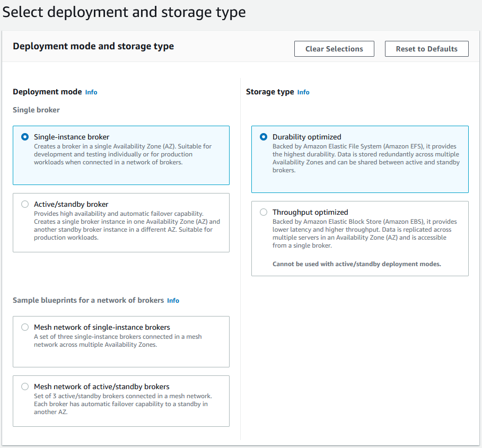Screen dimensions: 482x448
Task: Click the 'Active/standby broker' option title
Action: 71,204
